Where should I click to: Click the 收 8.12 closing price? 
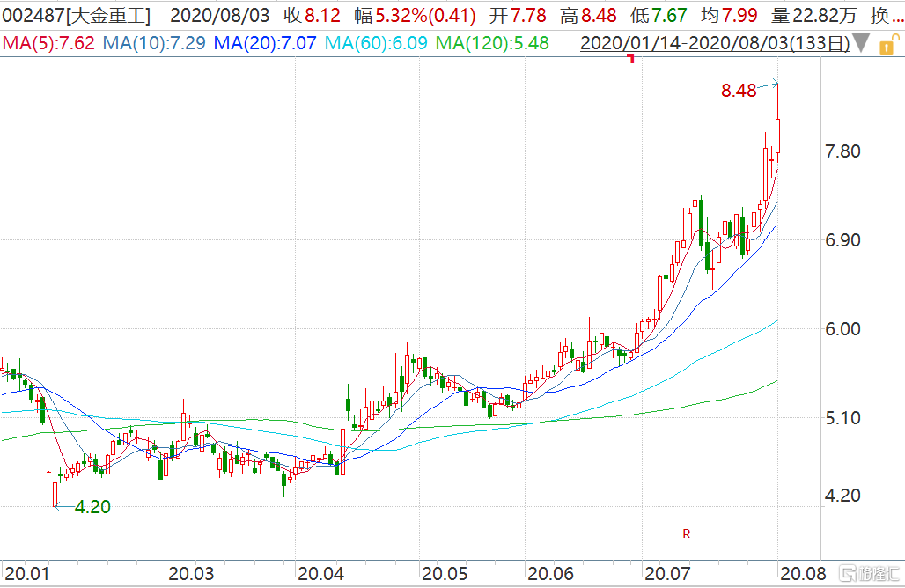pyautogui.click(x=313, y=16)
